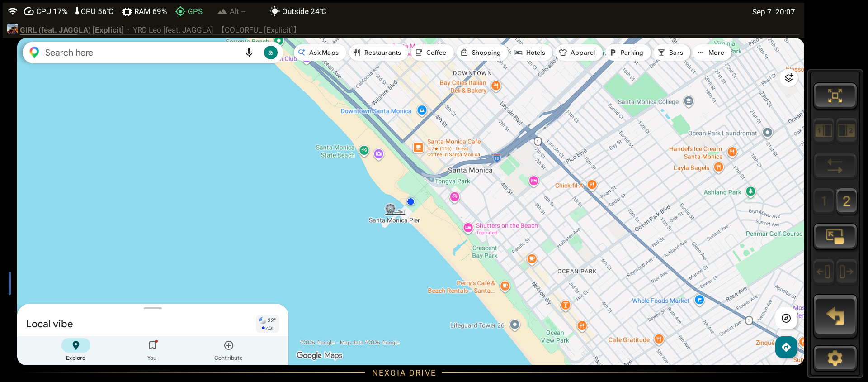Switch to the You tab

[x=152, y=350]
